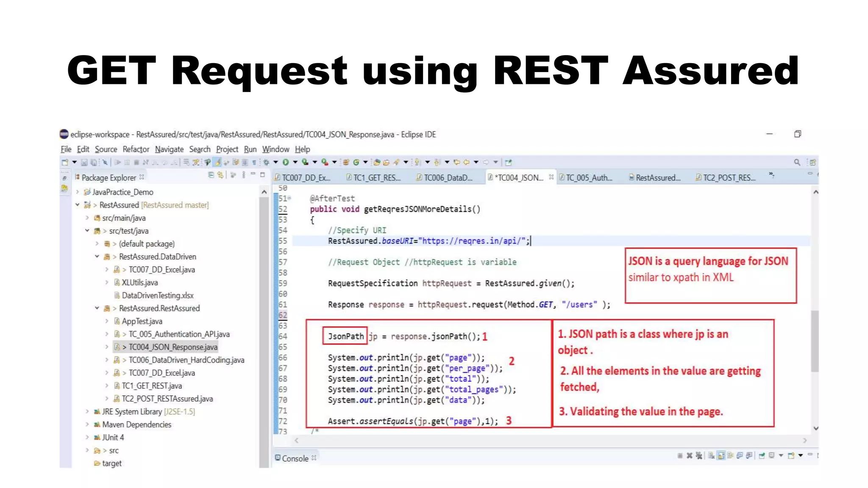This screenshot has width=868, height=488.
Task: Click Package Explorer scroll up arrow
Action: tap(264, 192)
